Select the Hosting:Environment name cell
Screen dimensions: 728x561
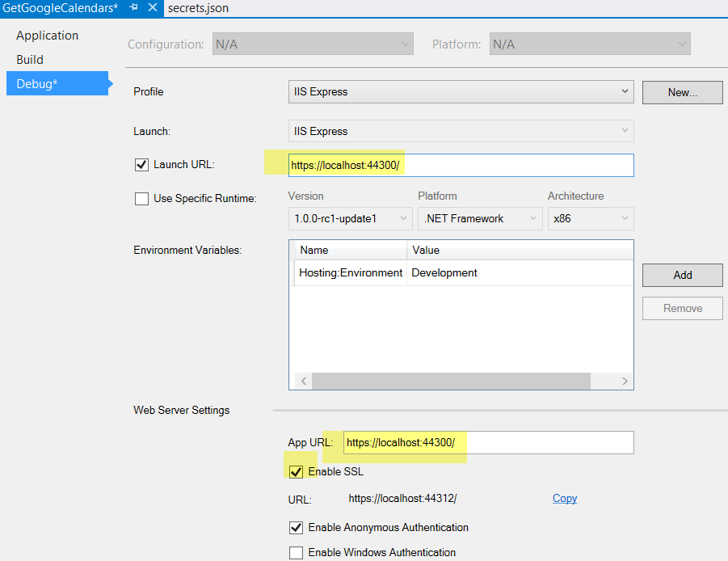click(351, 273)
